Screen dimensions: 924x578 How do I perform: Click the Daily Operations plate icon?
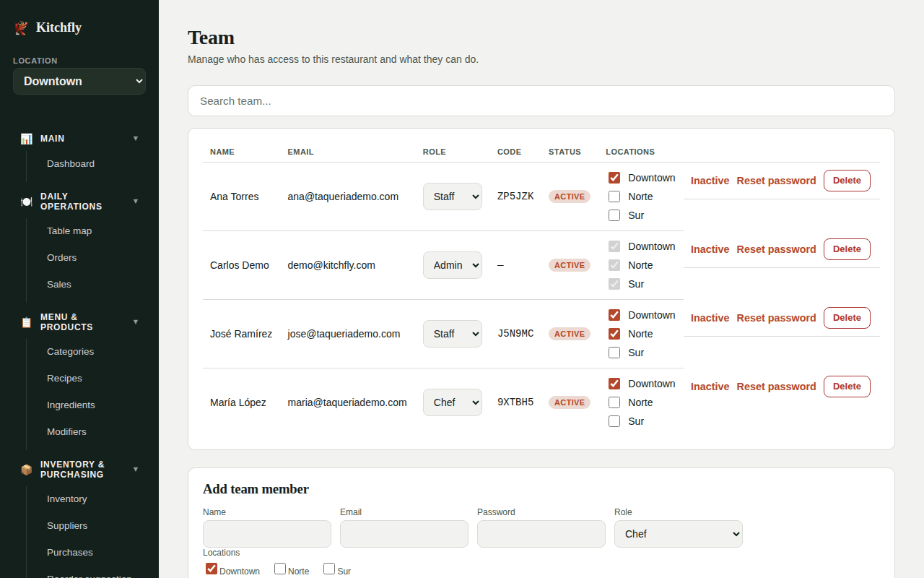pos(26,202)
